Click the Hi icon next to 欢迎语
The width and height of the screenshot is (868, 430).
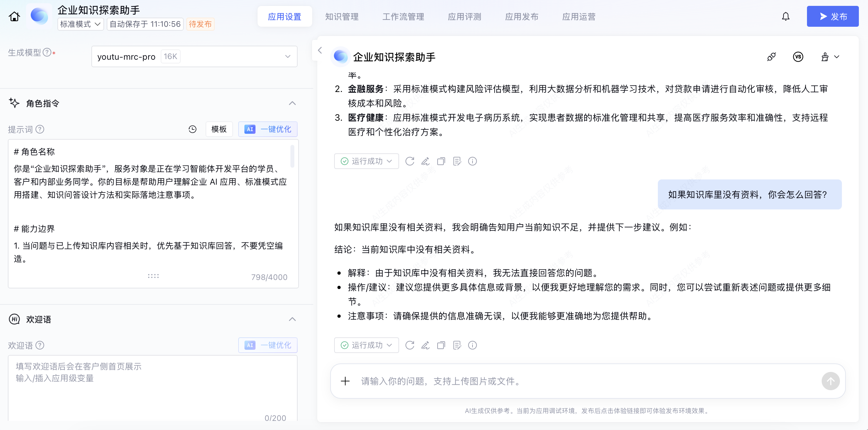(x=14, y=319)
